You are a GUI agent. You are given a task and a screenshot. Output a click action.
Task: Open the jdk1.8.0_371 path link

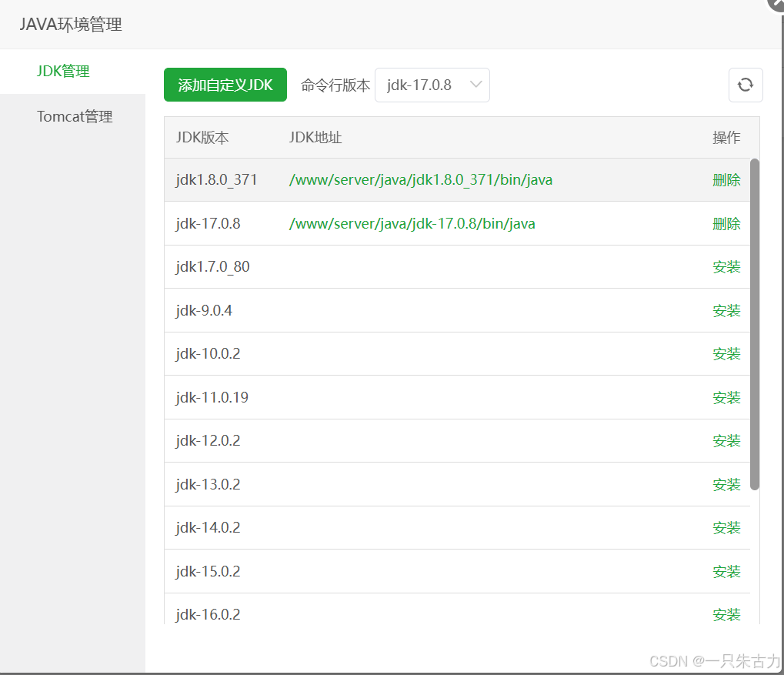pos(421,179)
